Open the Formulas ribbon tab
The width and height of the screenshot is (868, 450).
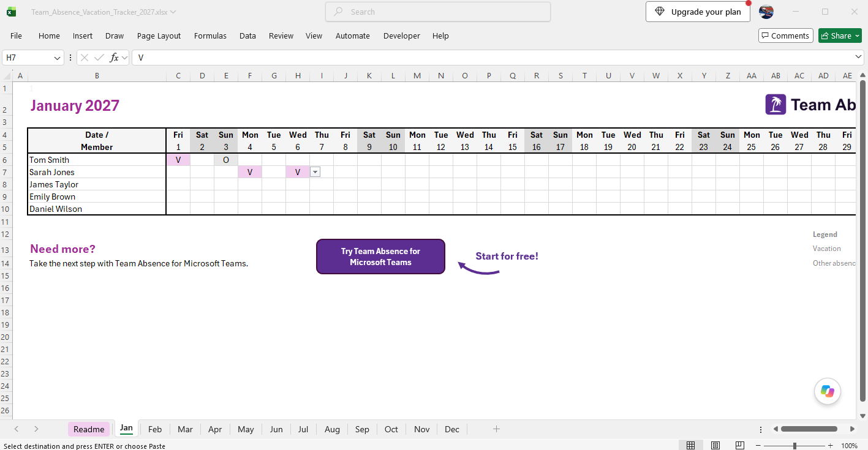210,36
